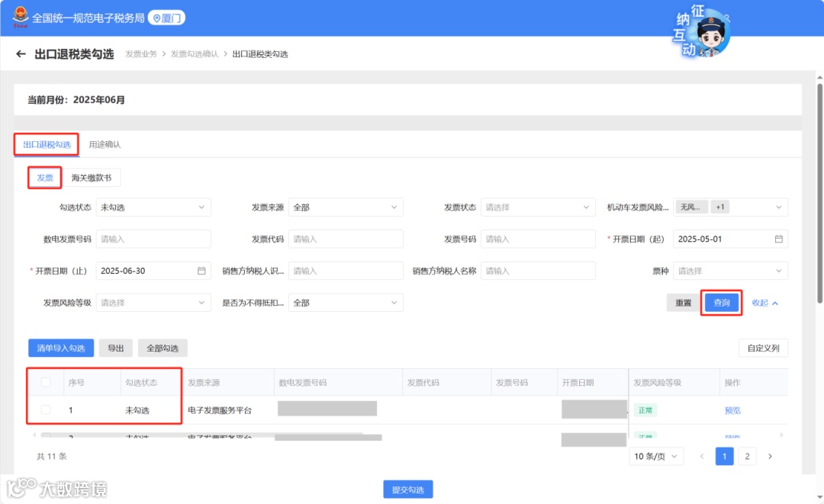Tick the checkbox for row 1

pyautogui.click(x=46, y=409)
